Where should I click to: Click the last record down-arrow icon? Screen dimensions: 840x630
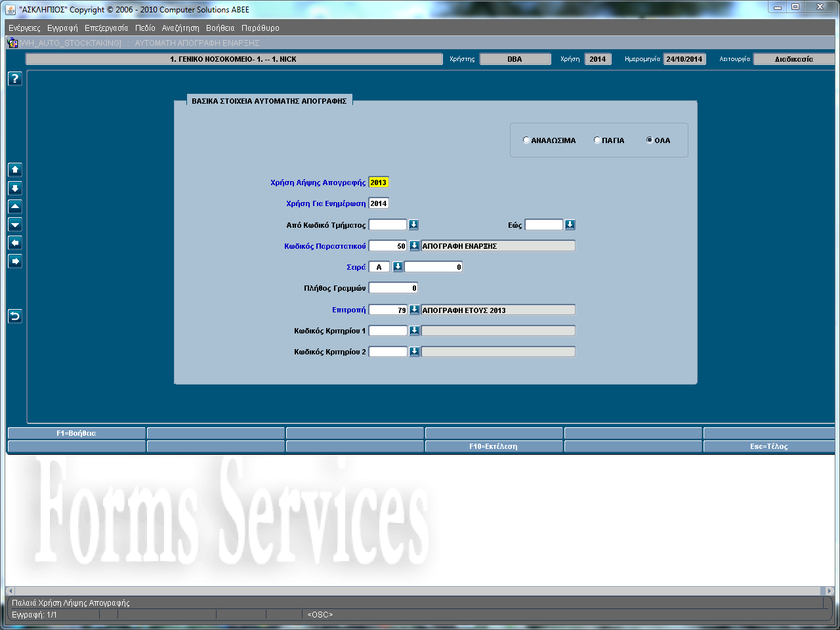[15, 188]
